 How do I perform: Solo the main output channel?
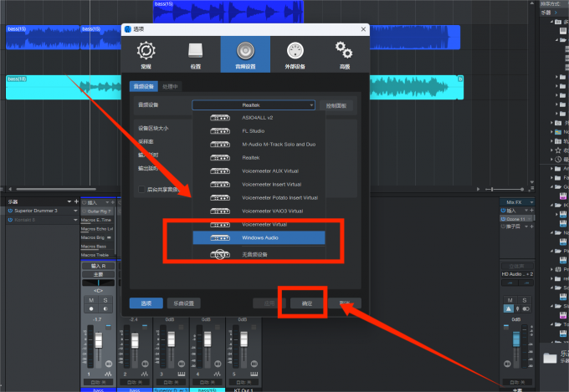[x=525, y=300]
